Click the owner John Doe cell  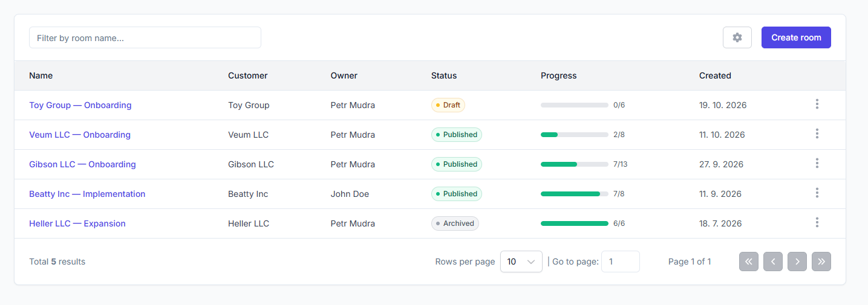[350, 194]
